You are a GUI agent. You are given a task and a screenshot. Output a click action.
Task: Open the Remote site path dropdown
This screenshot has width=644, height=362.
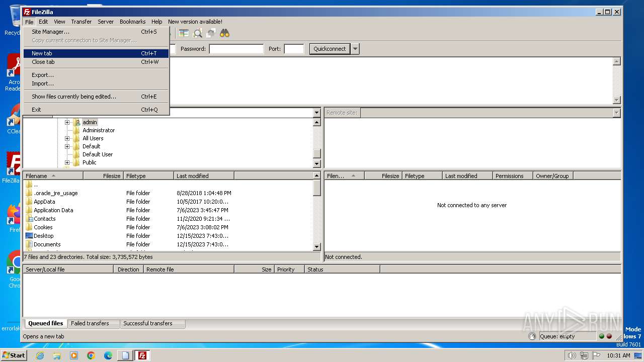pyautogui.click(x=617, y=113)
